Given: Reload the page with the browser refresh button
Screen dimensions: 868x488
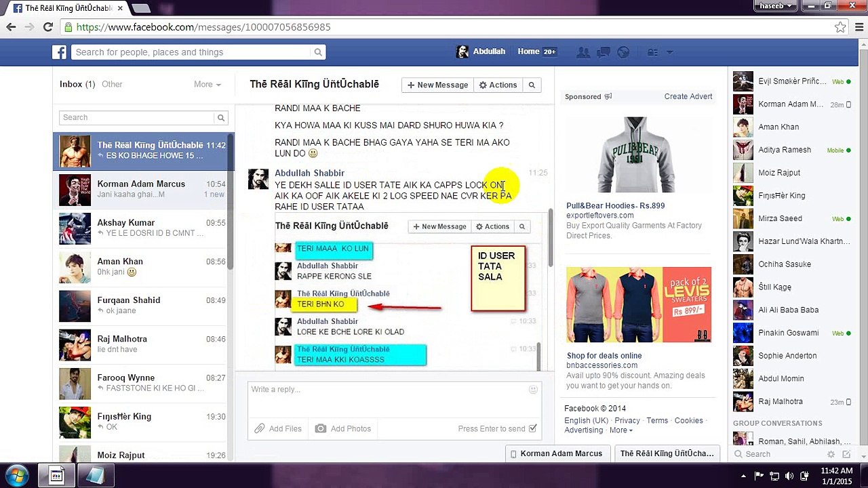Looking at the screenshot, I should click(47, 27).
